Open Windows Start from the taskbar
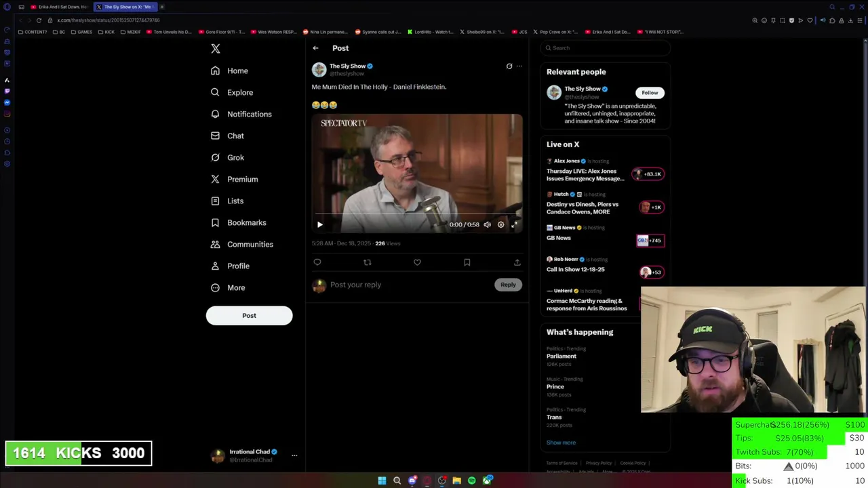The image size is (868, 488). coord(382,481)
